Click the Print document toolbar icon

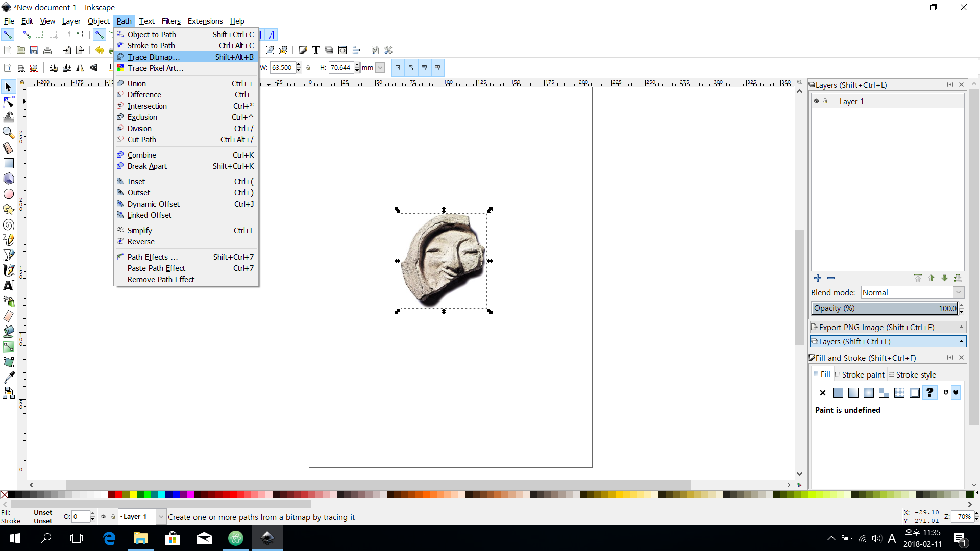coord(47,50)
